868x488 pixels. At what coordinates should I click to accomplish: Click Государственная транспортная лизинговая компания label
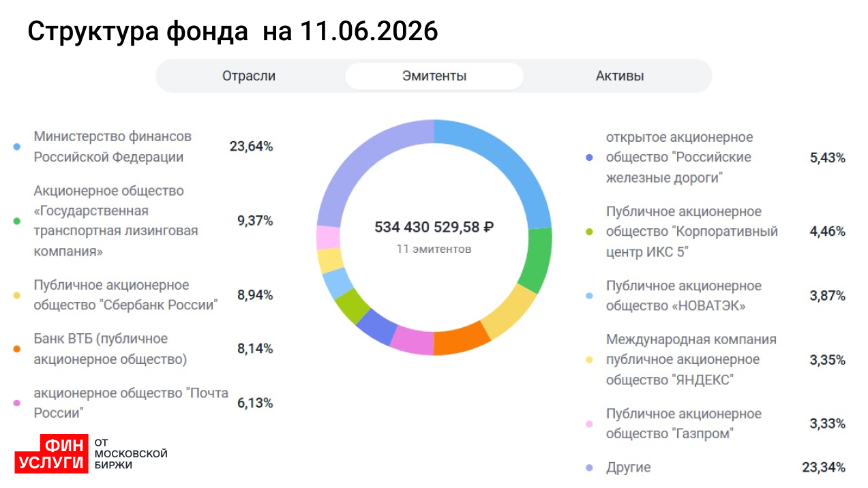pos(116,221)
